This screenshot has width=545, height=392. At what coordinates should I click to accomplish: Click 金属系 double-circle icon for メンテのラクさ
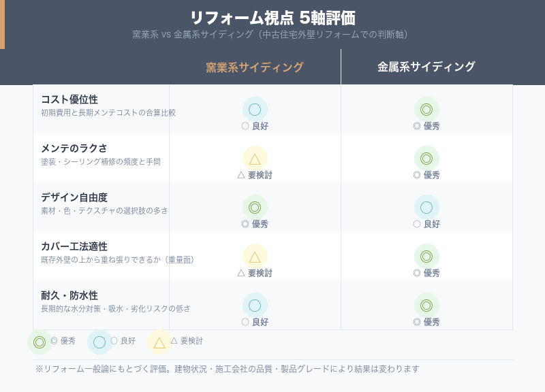click(x=426, y=158)
